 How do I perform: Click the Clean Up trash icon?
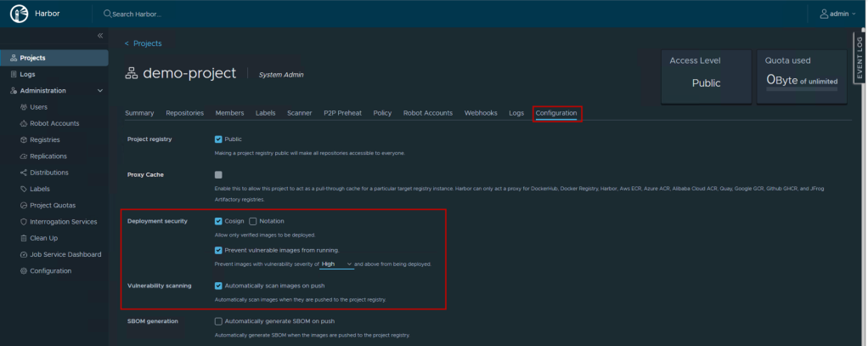22,238
